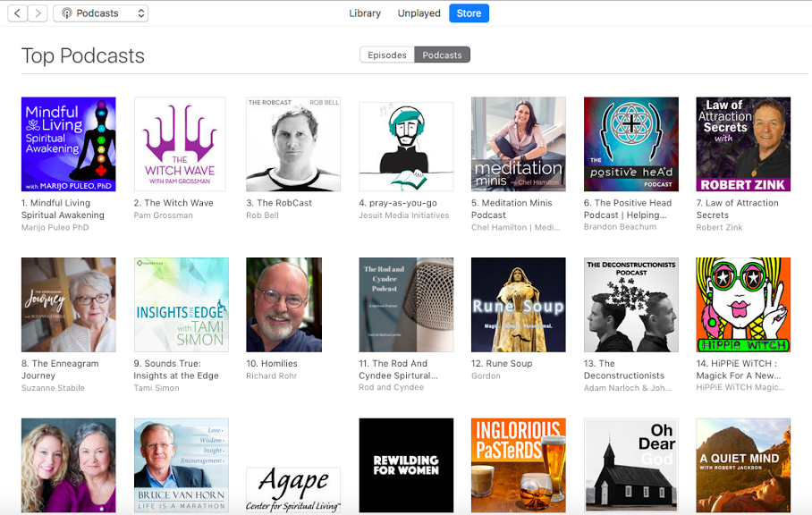Open Insights at the Edge artwork

(x=182, y=305)
